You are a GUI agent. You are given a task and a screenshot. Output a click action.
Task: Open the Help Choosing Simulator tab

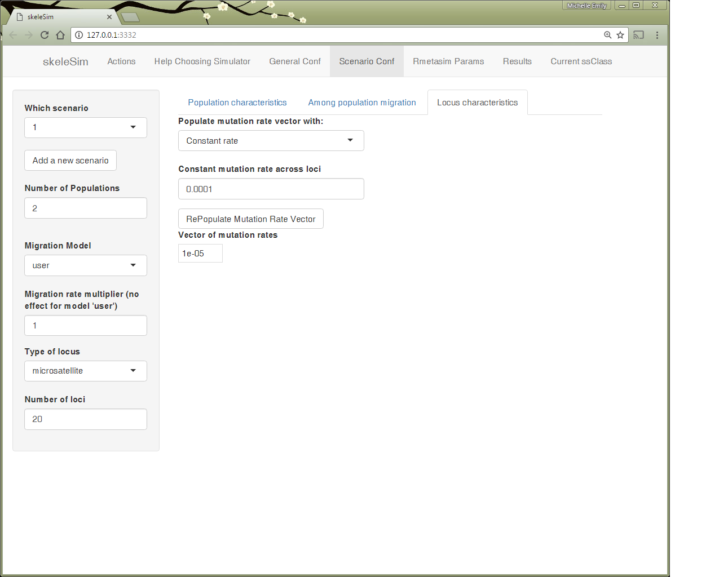point(202,61)
